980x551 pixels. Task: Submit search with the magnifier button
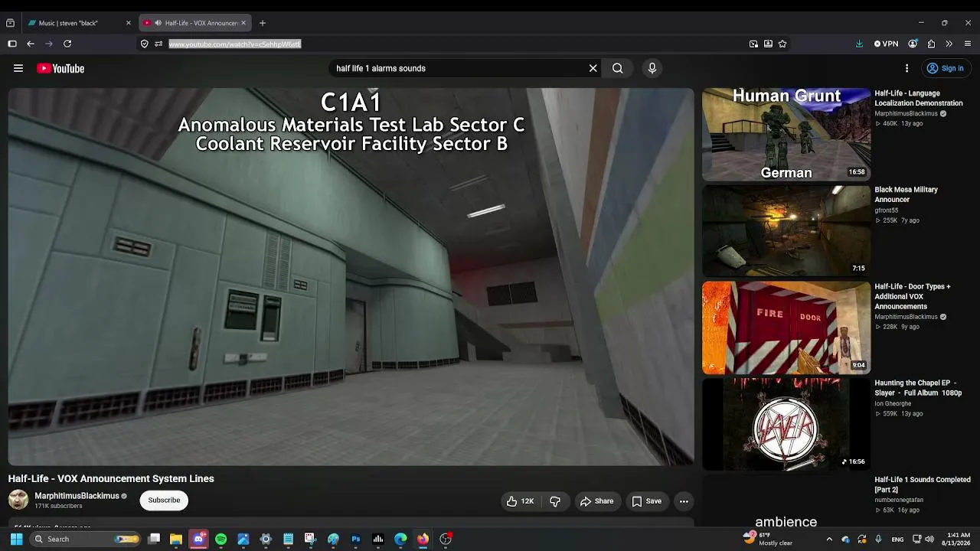[617, 68]
